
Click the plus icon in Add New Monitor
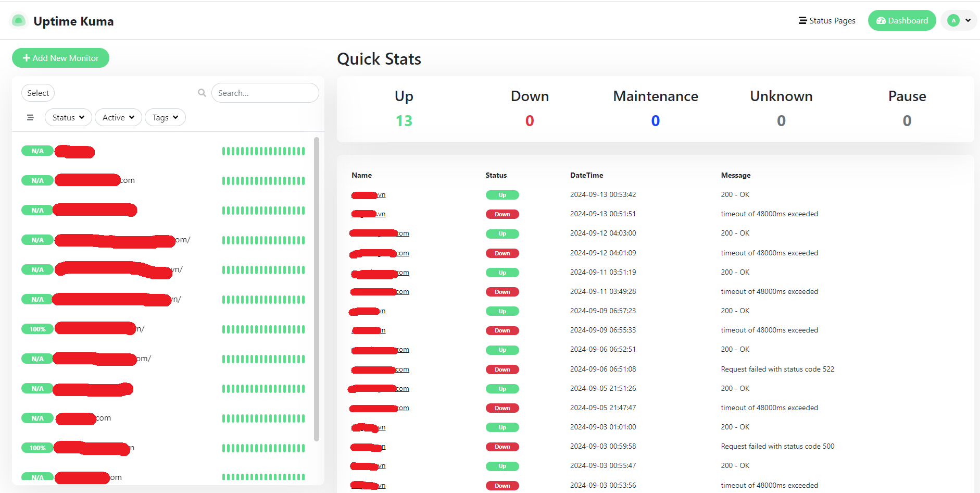[x=27, y=58]
